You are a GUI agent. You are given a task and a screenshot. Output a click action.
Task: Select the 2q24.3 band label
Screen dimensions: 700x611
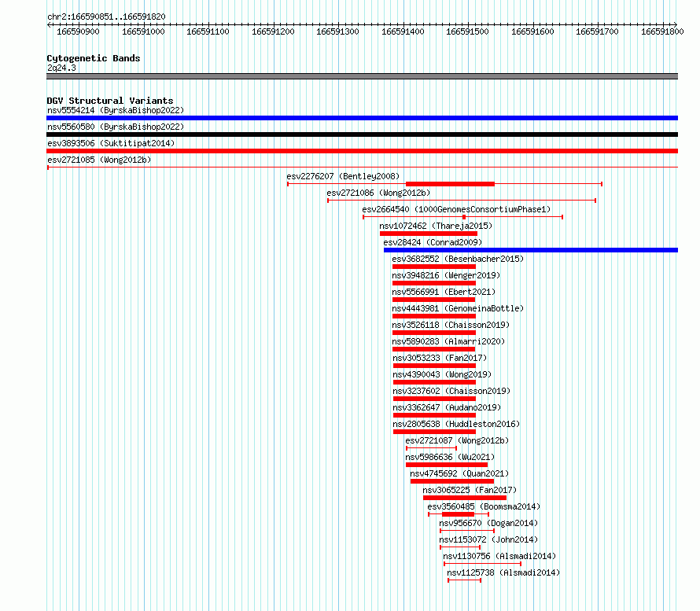(x=61, y=68)
